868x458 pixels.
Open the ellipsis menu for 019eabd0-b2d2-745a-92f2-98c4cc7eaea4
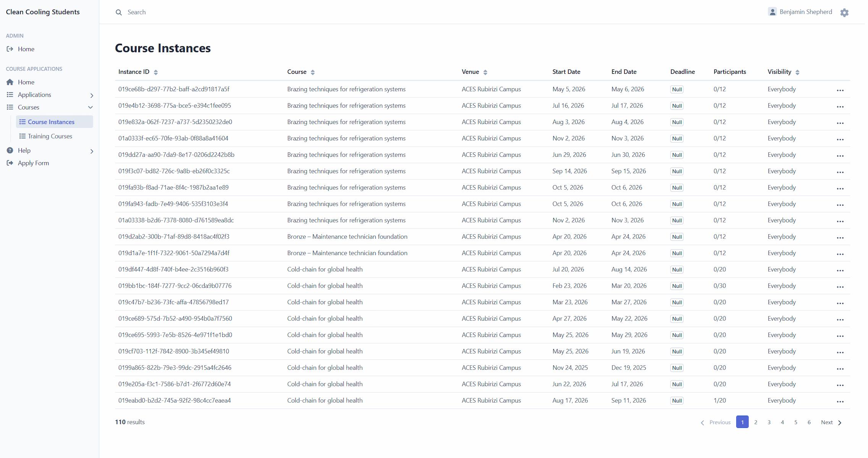point(840,401)
